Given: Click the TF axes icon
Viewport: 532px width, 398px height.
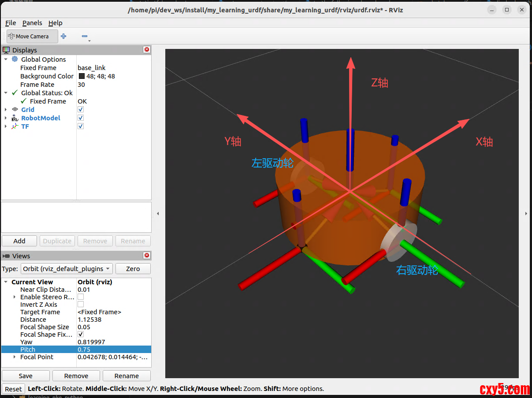Looking at the screenshot, I should [15, 126].
